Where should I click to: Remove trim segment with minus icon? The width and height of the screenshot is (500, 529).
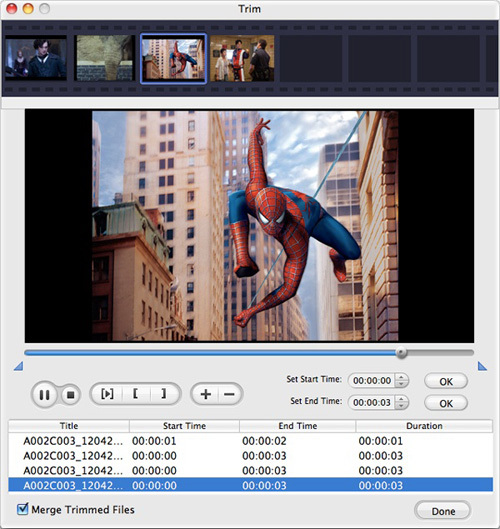coord(229,394)
